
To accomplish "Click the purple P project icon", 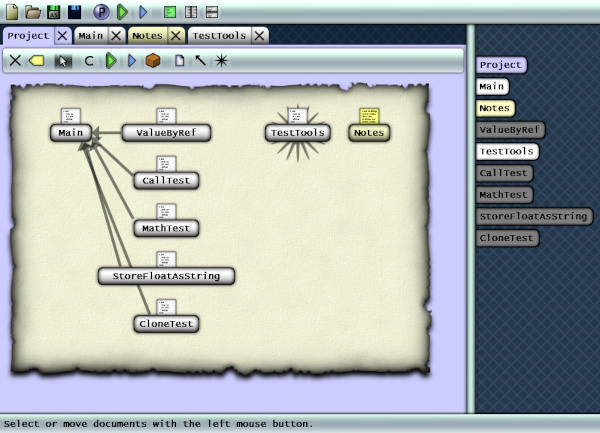I will click(x=101, y=12).
